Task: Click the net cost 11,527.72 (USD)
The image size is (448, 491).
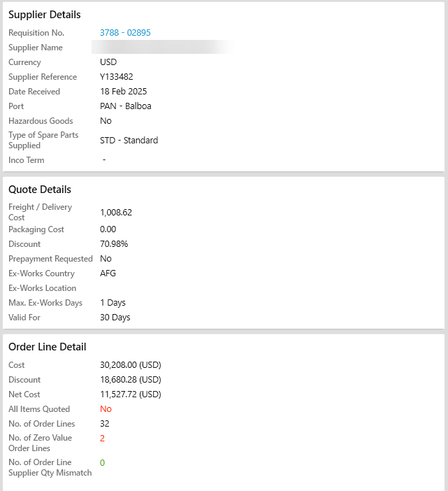Action: [x=131, y=394]
